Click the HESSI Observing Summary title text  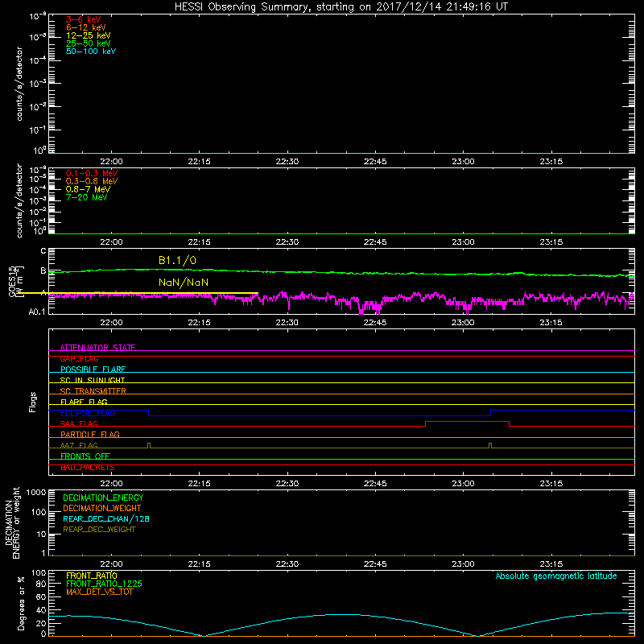pyautogui.click(x=341, y=6)
